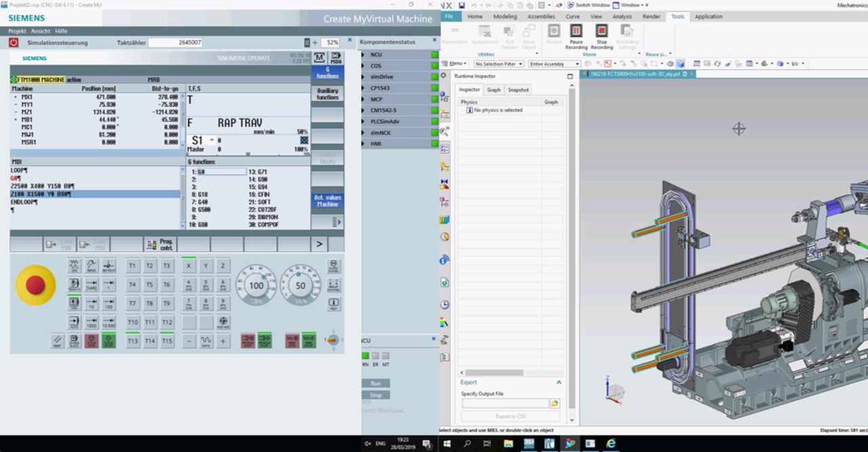This screenshot has height=452, width=868.
Task: Click the Pause Recording icon
Action: 576,30
